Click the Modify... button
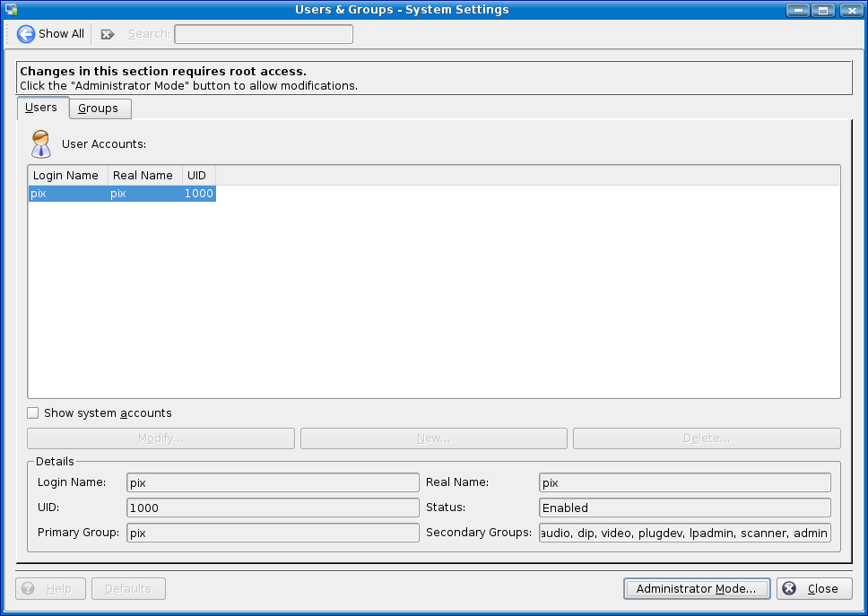 161,438
